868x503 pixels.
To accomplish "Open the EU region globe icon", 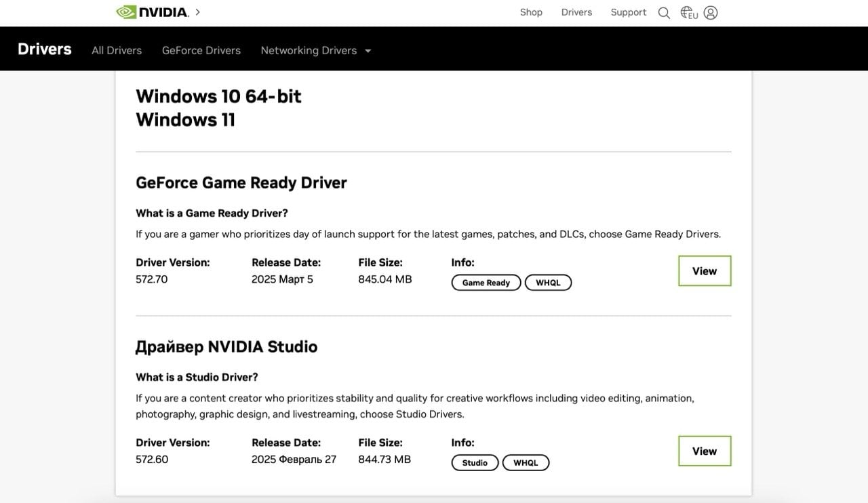I will point(689,13).
